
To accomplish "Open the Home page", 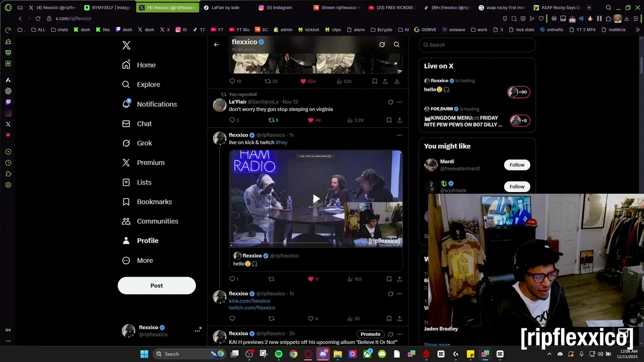I will (139, 65).
